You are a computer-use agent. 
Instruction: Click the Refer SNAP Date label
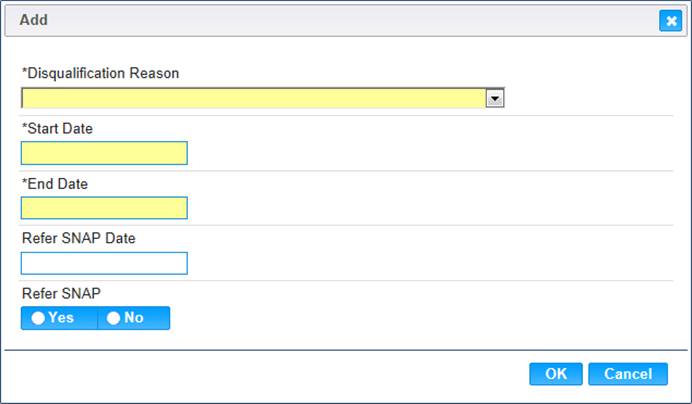79,238
